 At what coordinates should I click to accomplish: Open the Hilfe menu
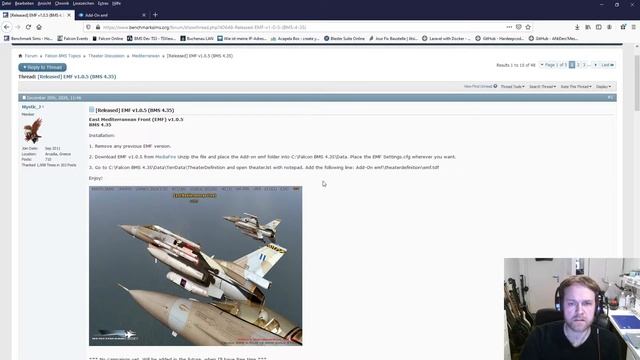[116, 3]
